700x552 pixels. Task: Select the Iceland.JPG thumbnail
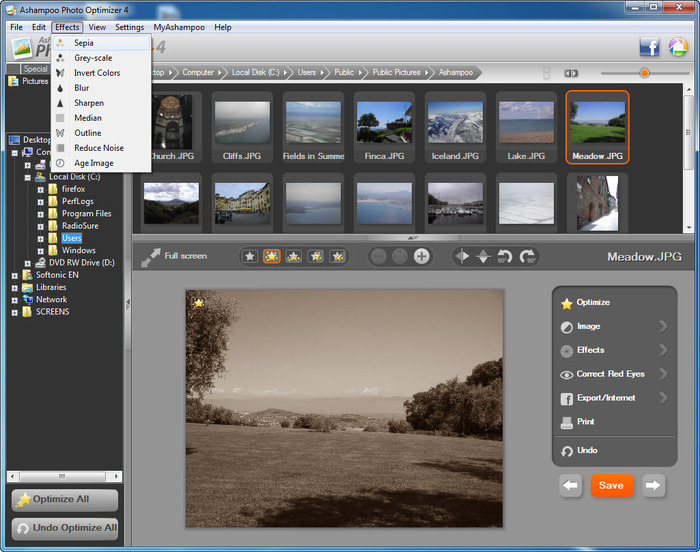pos(455,128)
